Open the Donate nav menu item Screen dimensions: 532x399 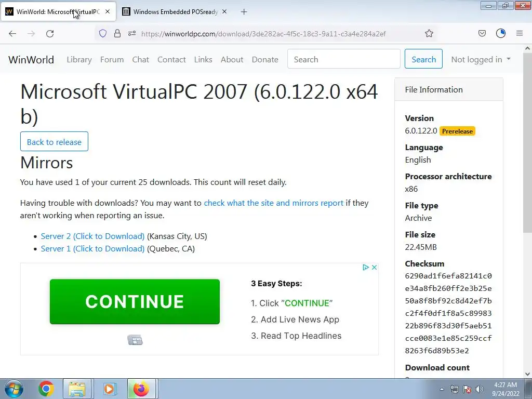[265, 59]
